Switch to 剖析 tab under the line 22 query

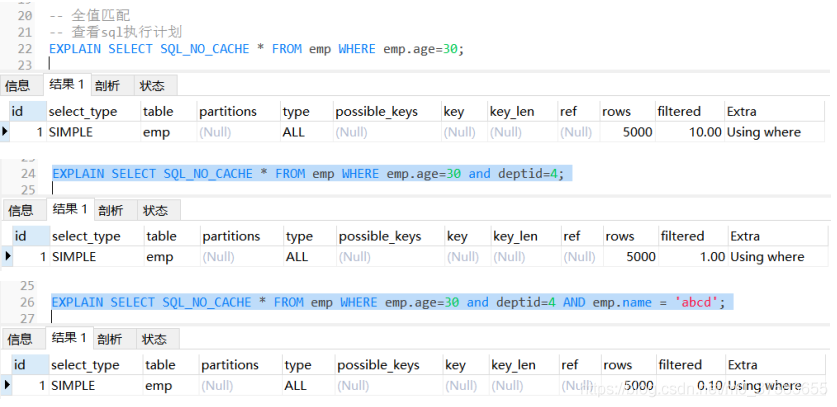[107, 86]
